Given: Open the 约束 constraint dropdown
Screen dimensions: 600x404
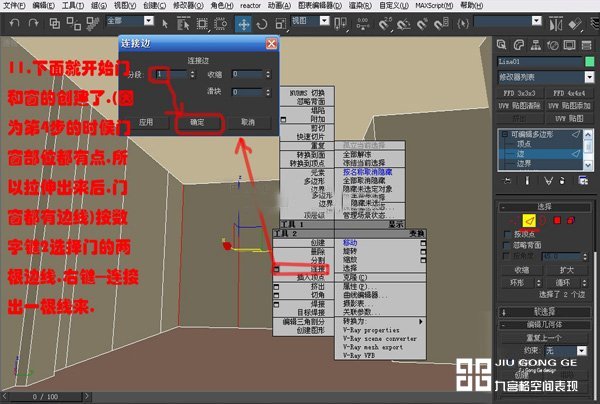Looking at the screenshot, I should [x=582, y=350].
